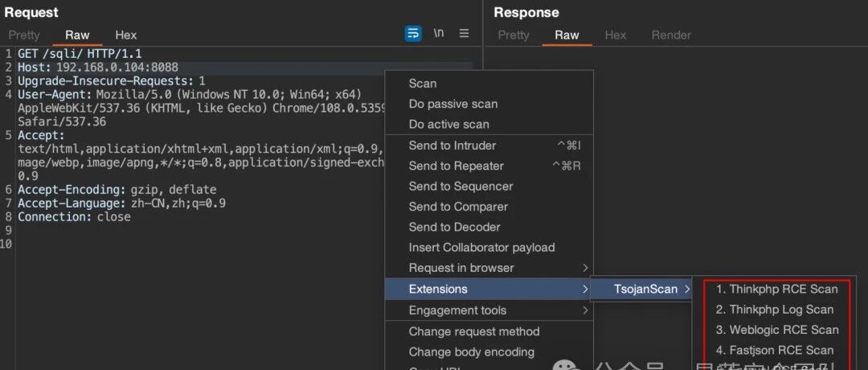Image resolution: width=868 pixels, height=370 pixels.
Task: Select Send to Intruder
Action: 489,146
